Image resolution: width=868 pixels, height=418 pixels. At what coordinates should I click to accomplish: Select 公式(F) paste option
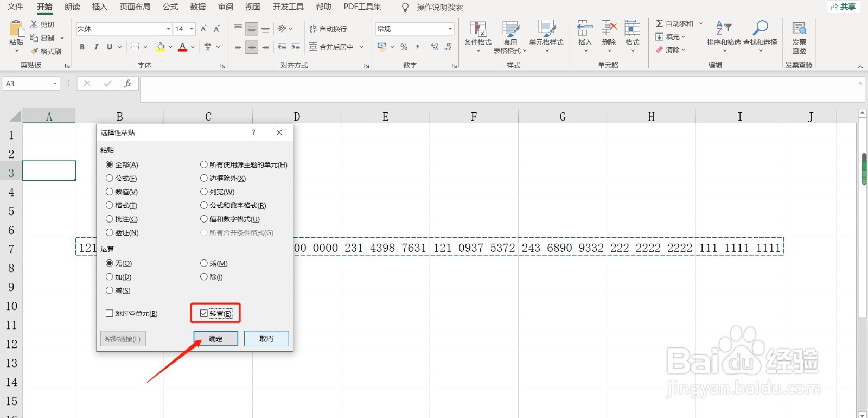tap(122, 178)
